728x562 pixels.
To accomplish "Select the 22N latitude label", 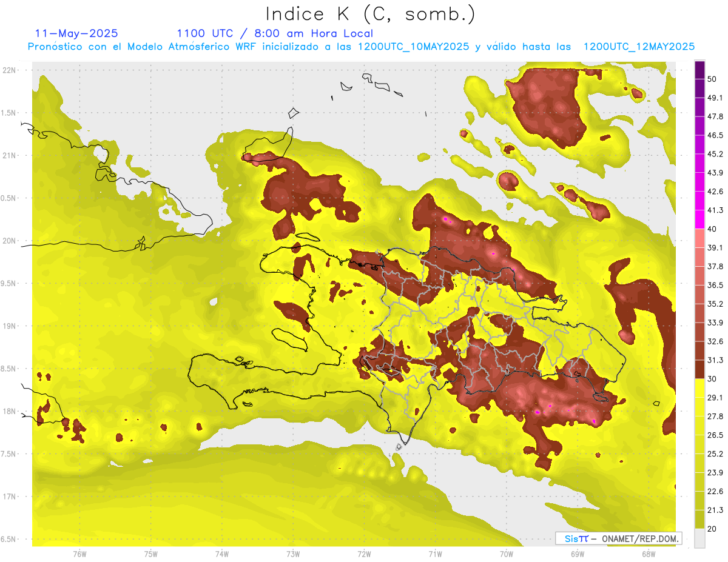I will point(10,70).
